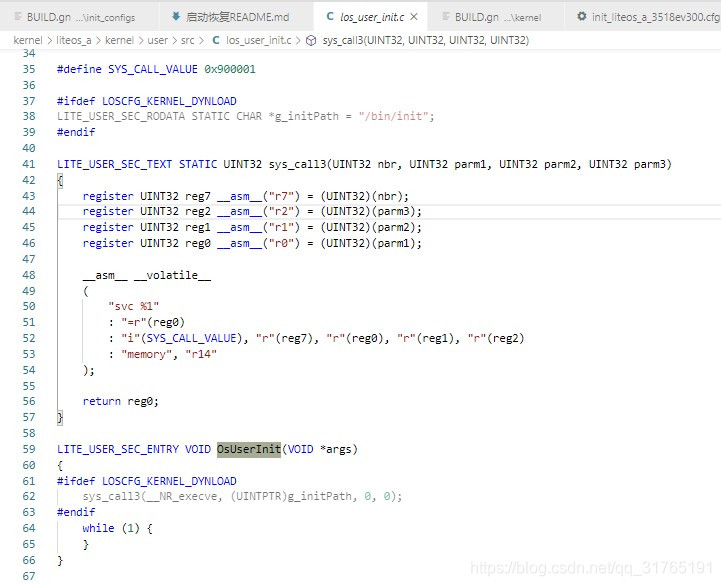Click the SYS_CALL_VALUE macro definition name

tap(153, 69)
